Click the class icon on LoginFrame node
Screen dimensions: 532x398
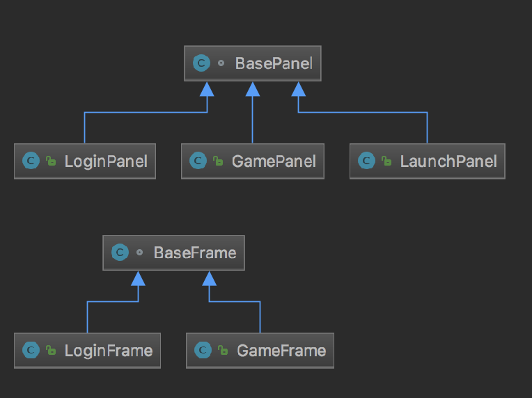[31, 350]
